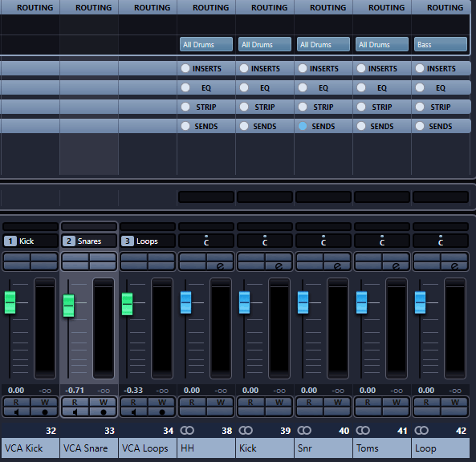The width and height of the screenshot is (476, 462).
Task: Click the link icon on Snr channel
Action: pos(304,431)
